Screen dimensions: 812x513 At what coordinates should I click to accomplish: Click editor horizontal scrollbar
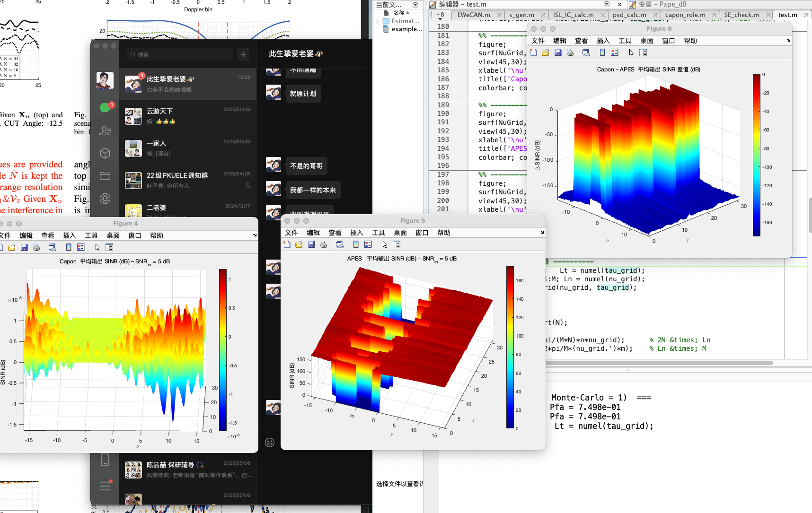(x=659, y=363)
